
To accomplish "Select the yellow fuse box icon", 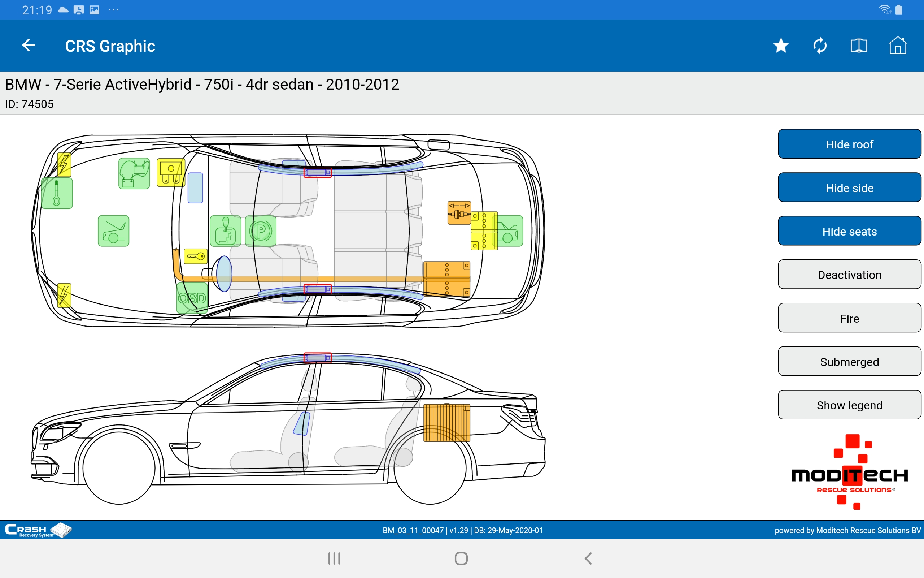I will (x=171, y=173).
